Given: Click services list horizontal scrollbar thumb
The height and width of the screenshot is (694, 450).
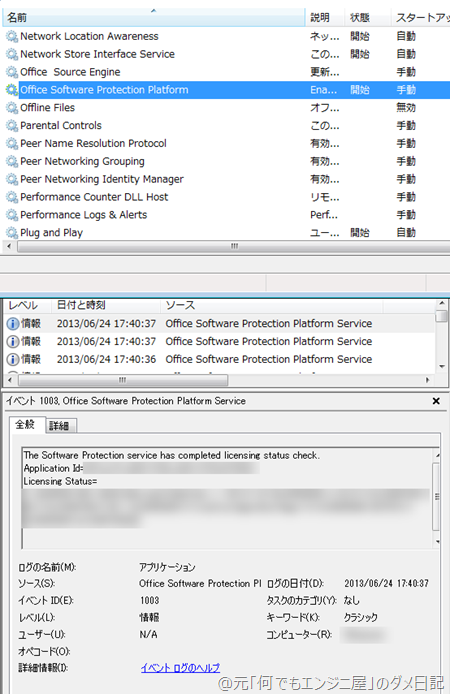Looking at the screenshot, I should 234,246.
